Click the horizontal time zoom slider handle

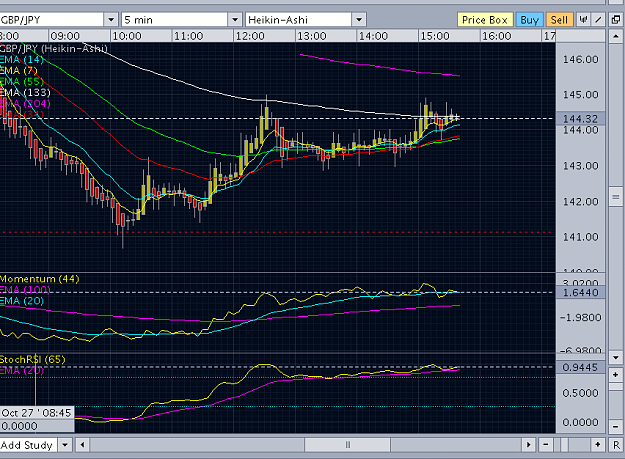pyautogui.click(x=564, y=445)
